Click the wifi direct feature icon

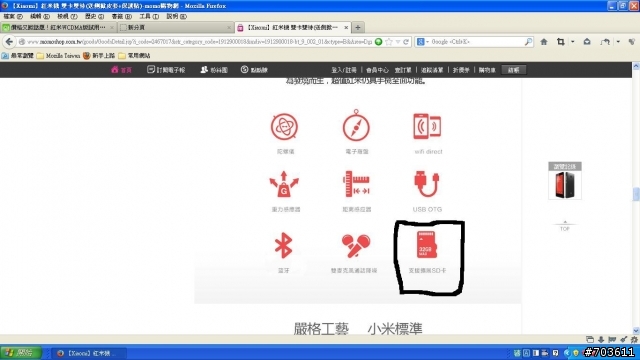[x=427, y=126]
